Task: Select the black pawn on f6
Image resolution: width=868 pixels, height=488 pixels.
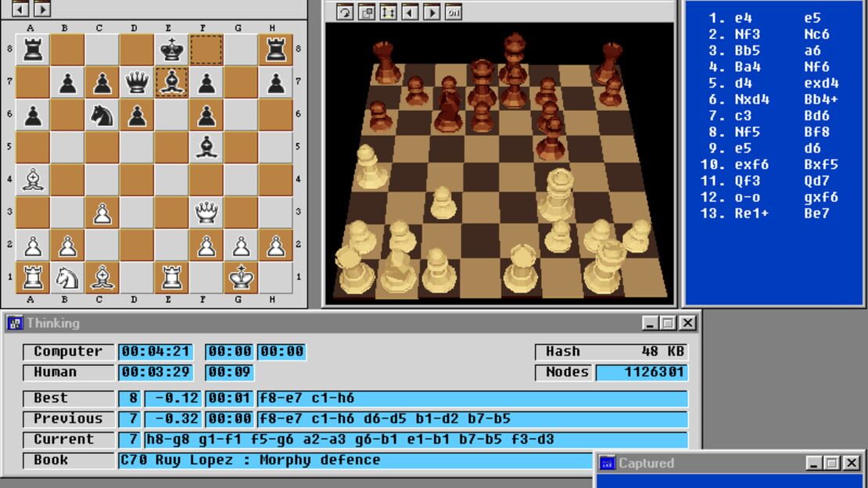Action: click(206, 115)
